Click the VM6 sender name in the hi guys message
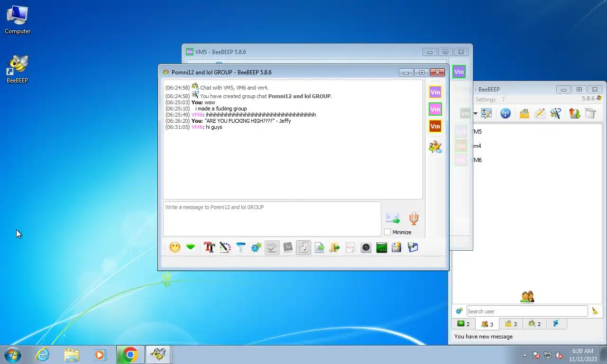This screenshot has height=364, width=607. (x=197, y=127)
